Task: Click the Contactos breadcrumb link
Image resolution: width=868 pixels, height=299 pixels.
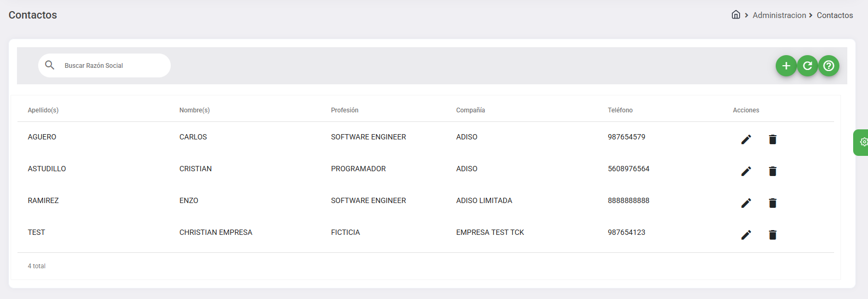Action: tap(835, 15)
